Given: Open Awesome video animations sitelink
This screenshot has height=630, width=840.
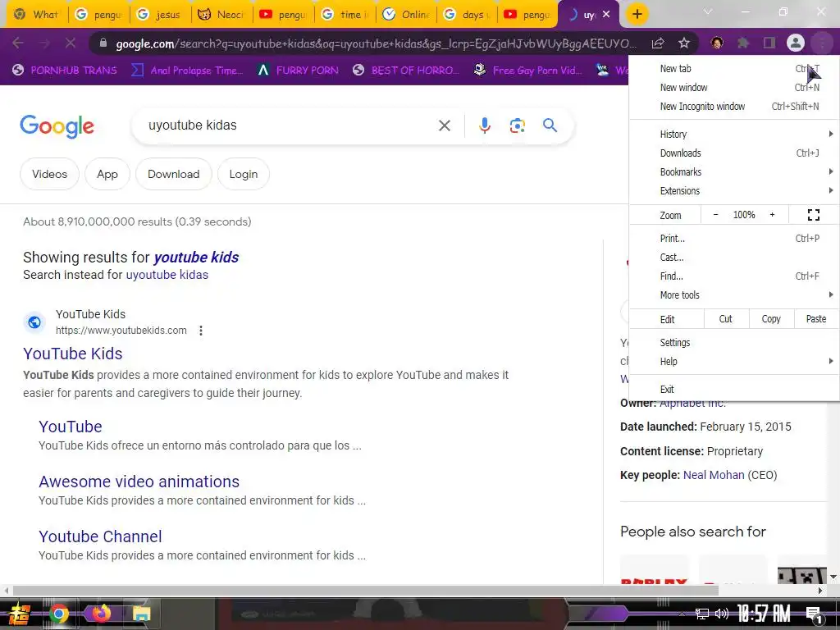Looking at the screenshot, I should point(139,482).
